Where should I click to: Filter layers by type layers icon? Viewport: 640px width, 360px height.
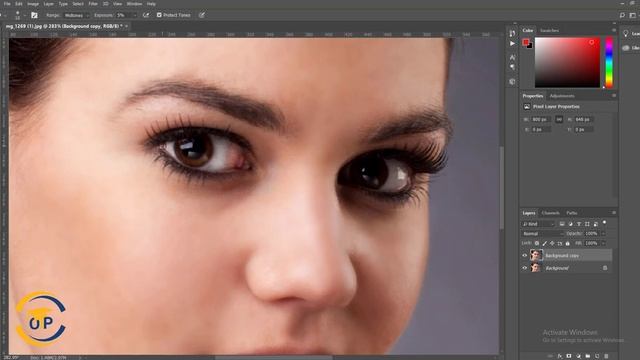tap(579, 224)
